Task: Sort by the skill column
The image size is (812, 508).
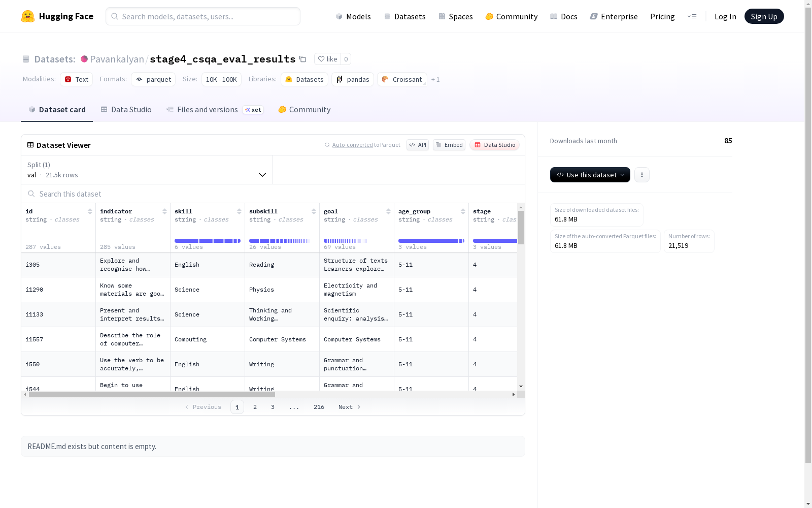Action: click(239, 211)
